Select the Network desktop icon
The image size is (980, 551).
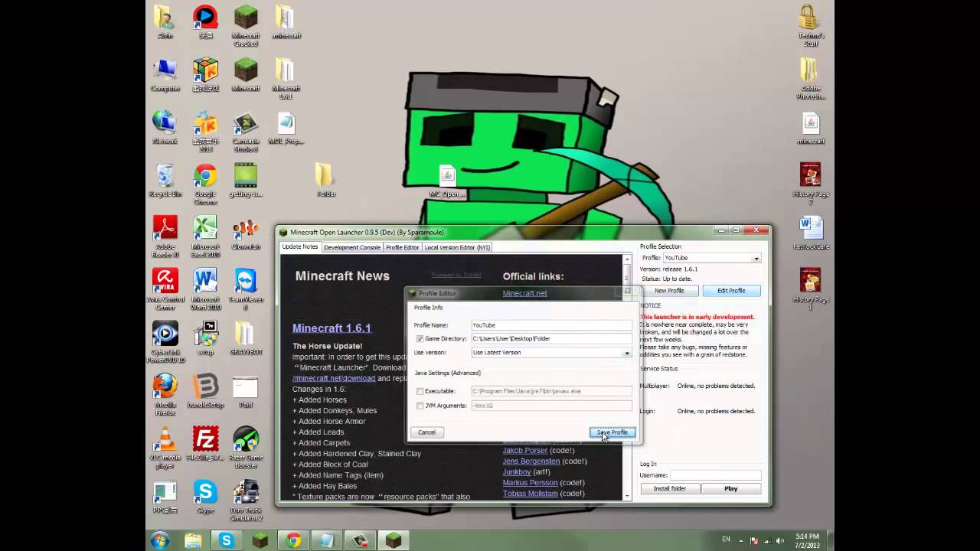pyautogui.click(x=165, y=128)
